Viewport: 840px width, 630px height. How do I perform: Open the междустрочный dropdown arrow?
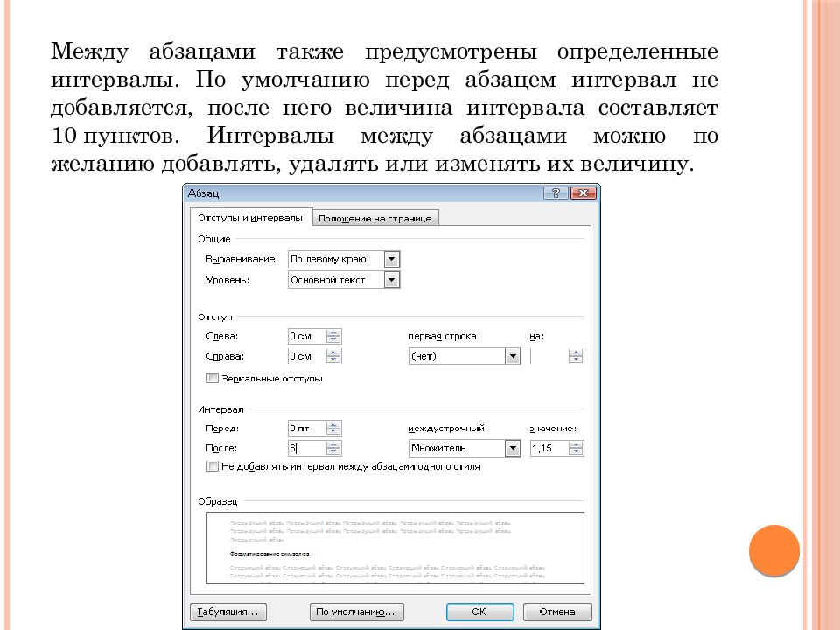pyautogui.click(x=513, y=448)
